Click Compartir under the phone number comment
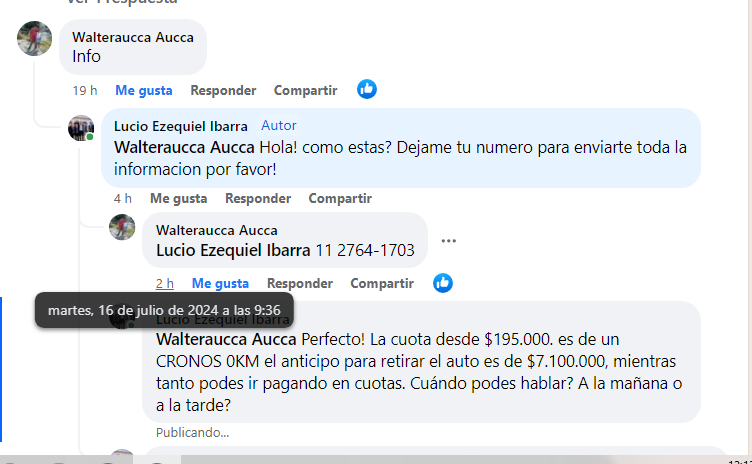Screen dimensions: 752x464 (x=382, y=283)
